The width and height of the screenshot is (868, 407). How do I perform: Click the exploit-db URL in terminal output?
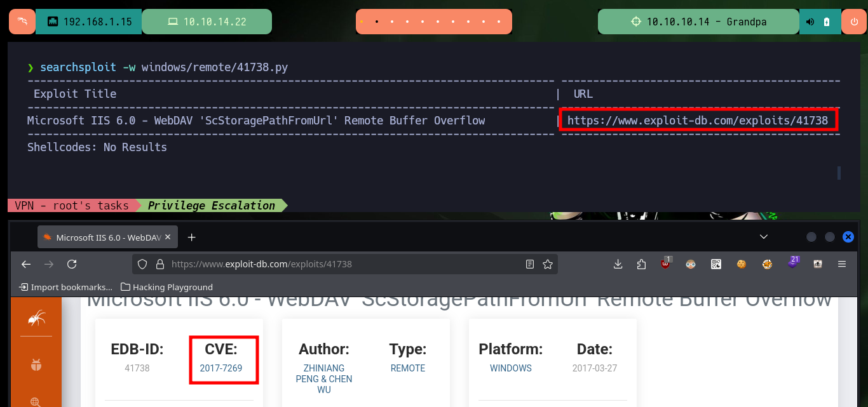coord(698,120)
